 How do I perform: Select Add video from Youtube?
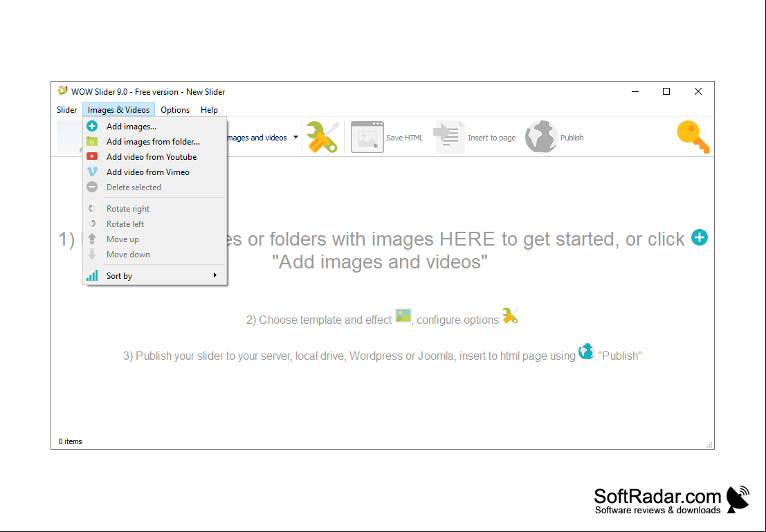(x=156, y=157)
